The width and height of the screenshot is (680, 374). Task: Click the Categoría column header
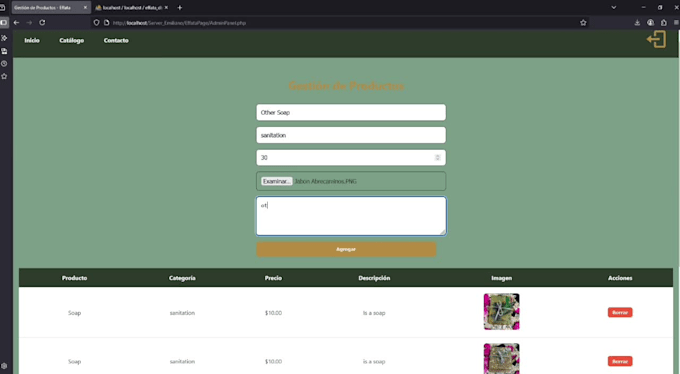pos(182,278)
